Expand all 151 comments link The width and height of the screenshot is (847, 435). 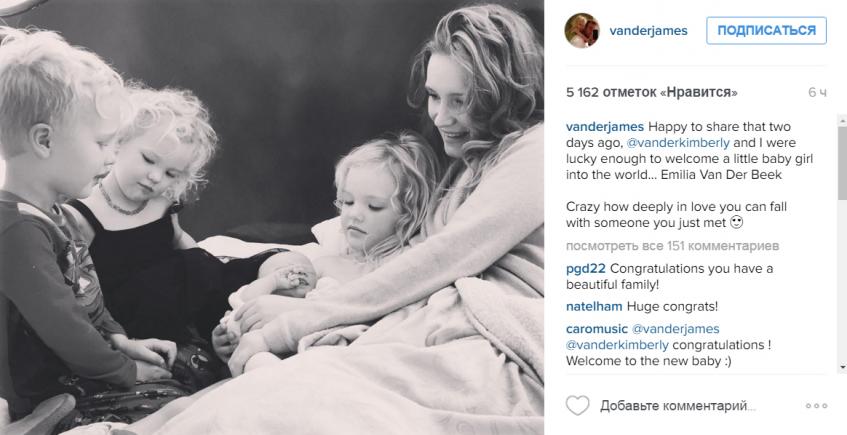pos(673,246)
